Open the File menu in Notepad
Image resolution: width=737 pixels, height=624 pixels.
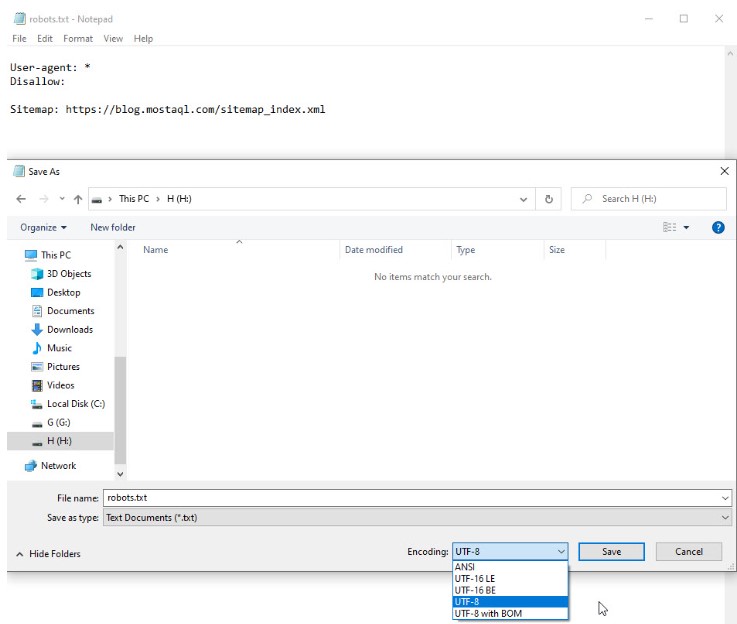tap(19, 39)
